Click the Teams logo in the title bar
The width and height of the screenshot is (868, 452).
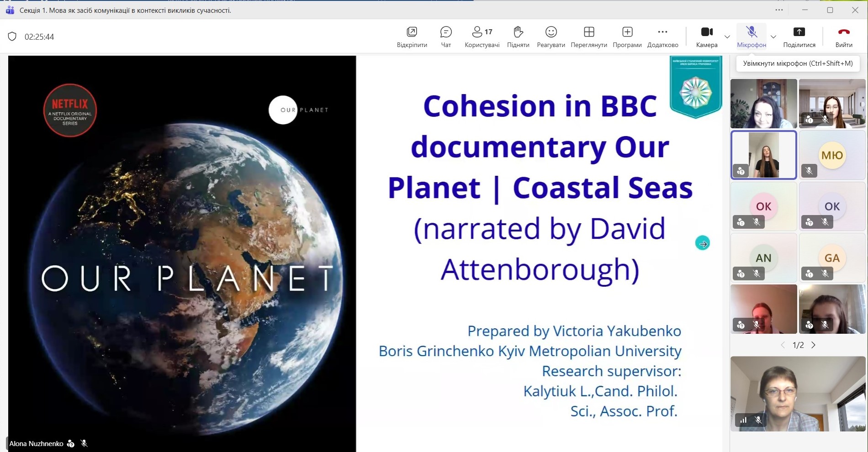10,10
